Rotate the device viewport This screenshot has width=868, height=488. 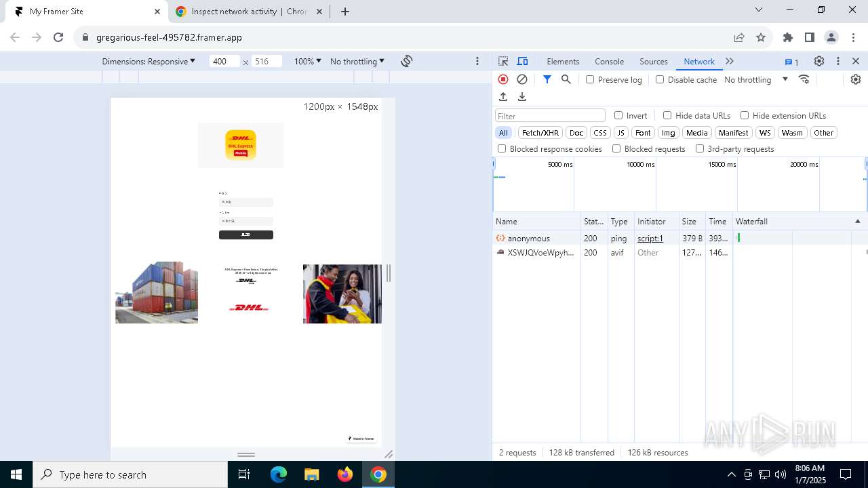click(407, 61)
